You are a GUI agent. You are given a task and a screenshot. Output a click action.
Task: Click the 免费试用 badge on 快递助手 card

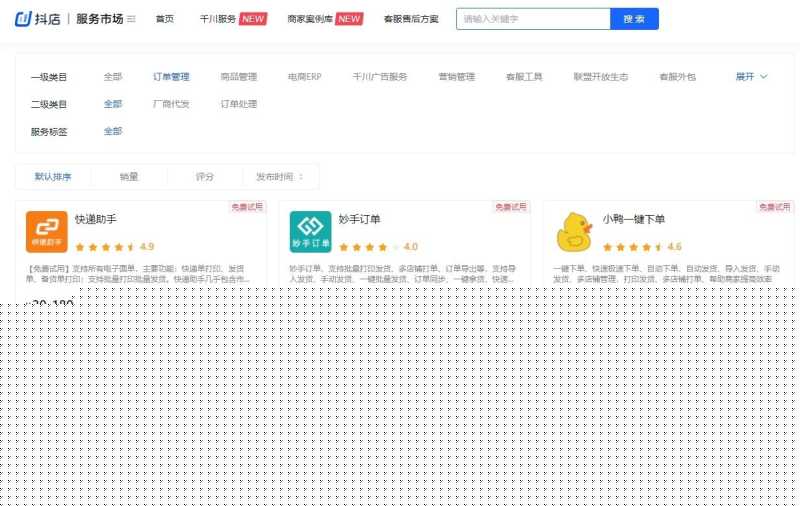pos(247,207)
